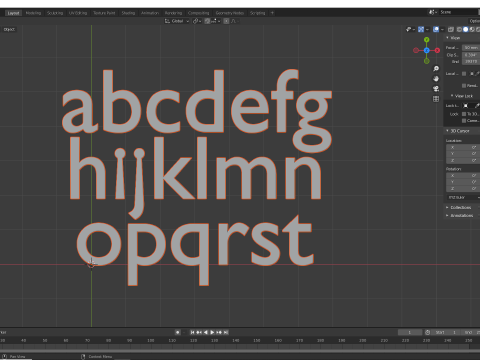Image resolution: width=480 pixels, height=360 pixels.
Task: Add a new workspace with plus button
Action: 272,13
